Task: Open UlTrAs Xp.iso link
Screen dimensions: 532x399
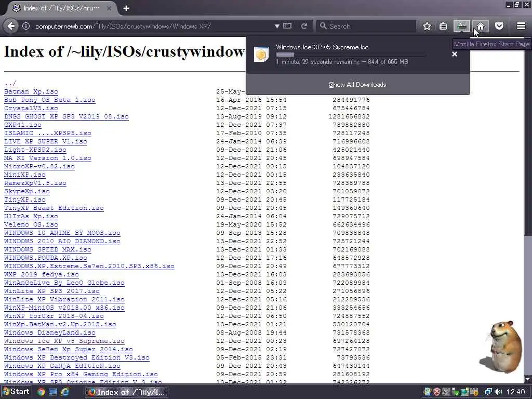Action: tap(31, 216)
